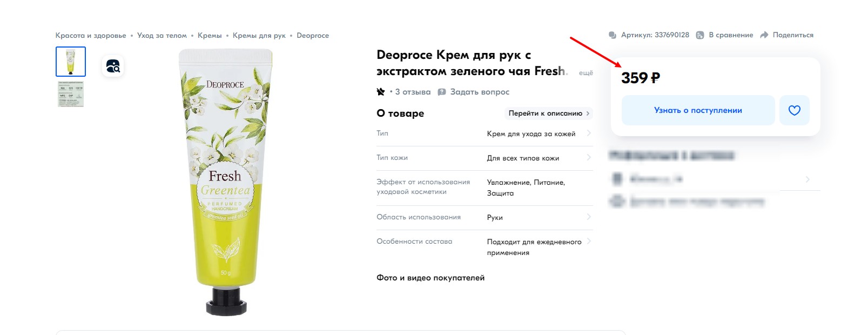Go to Уход за телом category
Image resolution: width=868 pixels, height=335 pixels.
162,36
